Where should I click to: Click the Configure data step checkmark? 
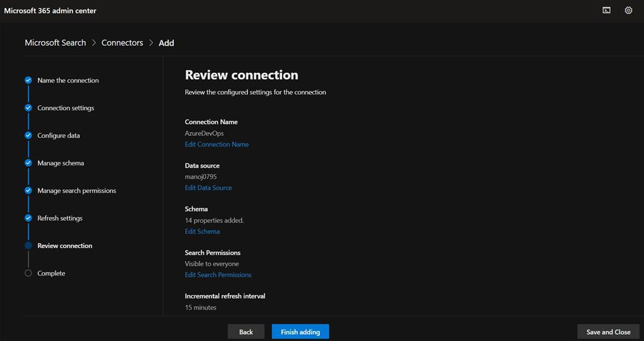click(28, 135)
